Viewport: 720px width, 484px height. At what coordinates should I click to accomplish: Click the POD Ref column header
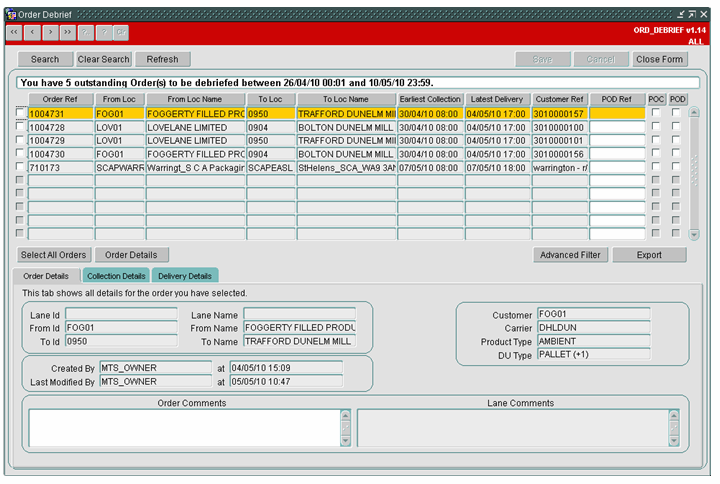617,99
